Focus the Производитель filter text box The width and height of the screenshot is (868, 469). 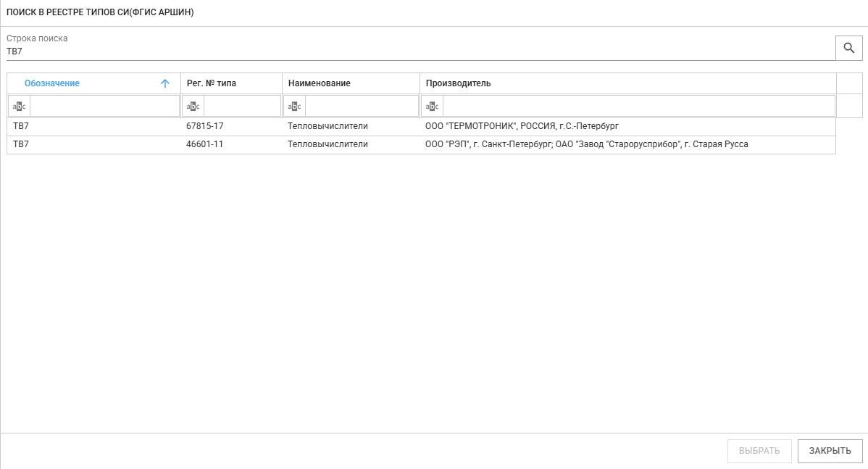pyautogui.click(x=638, y=107)
